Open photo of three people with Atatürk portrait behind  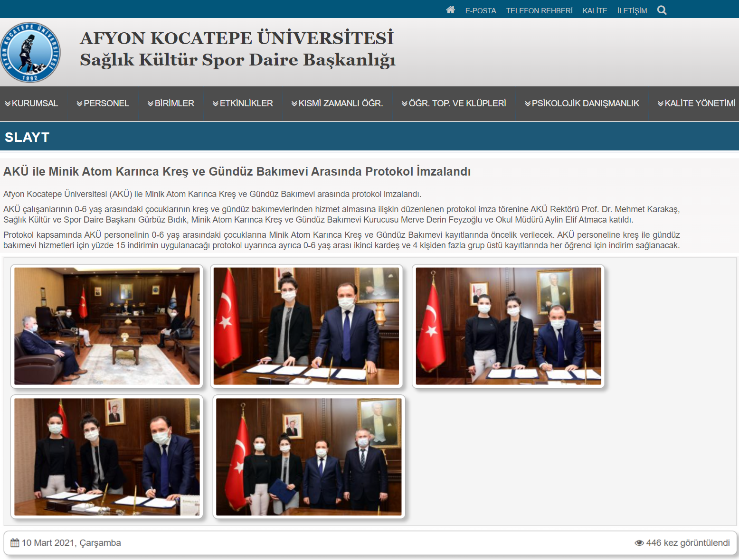508,326
